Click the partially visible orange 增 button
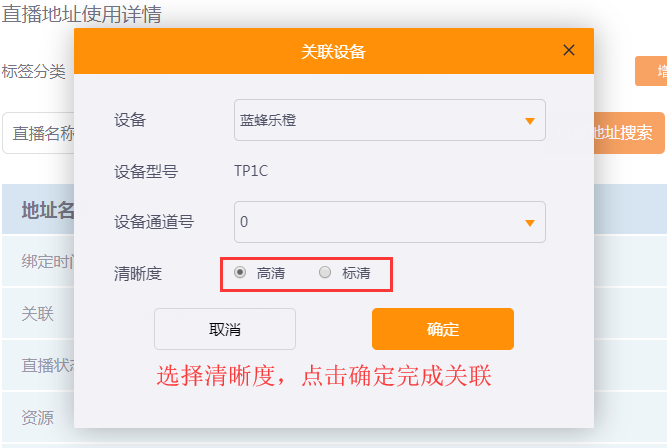The image size is (667, 448). click(651, 71)
